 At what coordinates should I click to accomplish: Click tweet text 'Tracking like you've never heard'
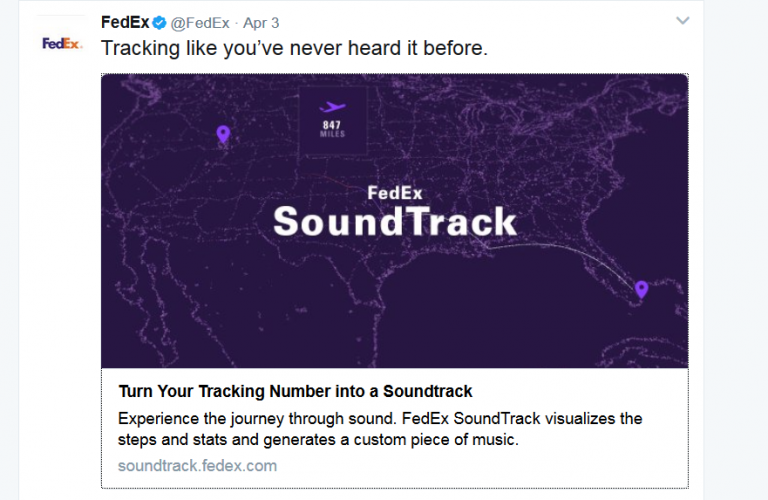294,48
